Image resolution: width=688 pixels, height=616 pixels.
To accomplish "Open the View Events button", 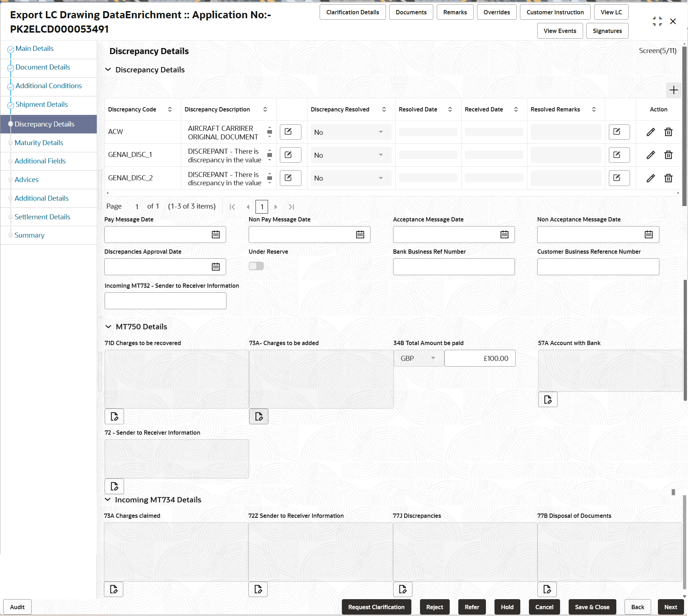I will [x=559, y=31].
